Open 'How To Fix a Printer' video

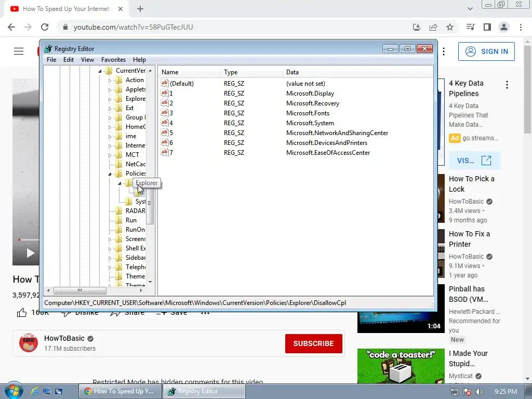tap(469, 239)
